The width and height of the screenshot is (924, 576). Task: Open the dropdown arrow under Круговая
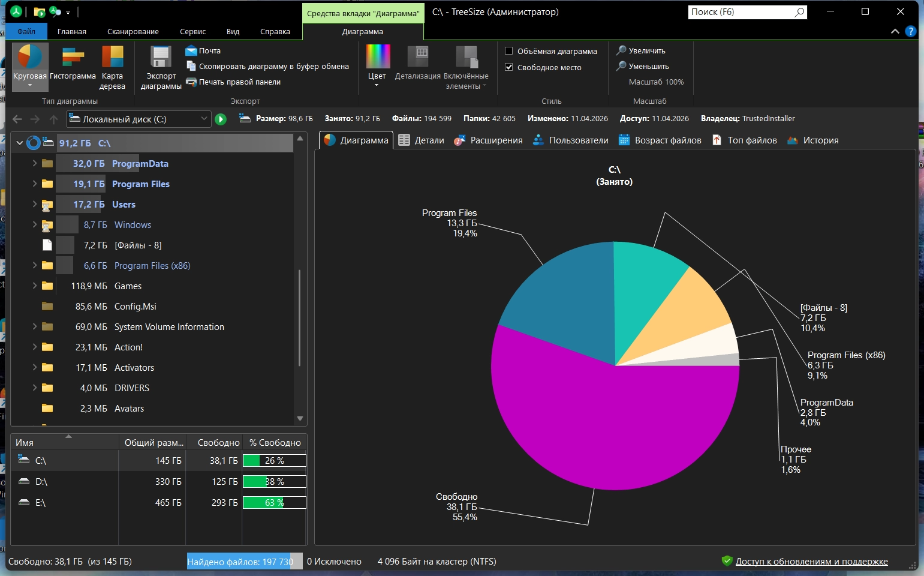click(x=29, y=86)
